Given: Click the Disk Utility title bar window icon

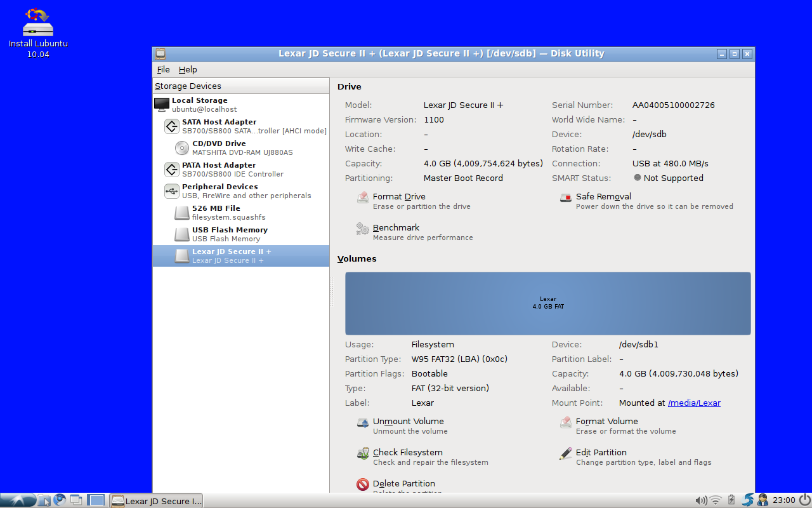Looking at the screenshot, I should coord(160,54).
